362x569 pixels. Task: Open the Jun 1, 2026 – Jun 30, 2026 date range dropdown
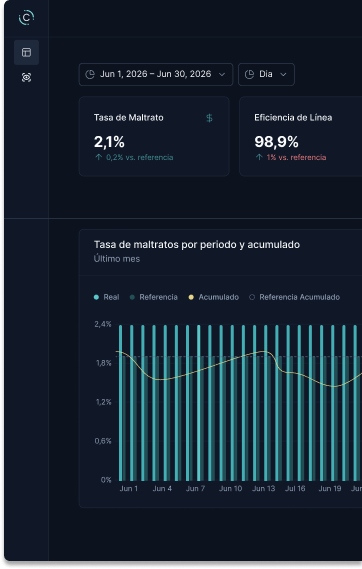click(x=156, y=74)
